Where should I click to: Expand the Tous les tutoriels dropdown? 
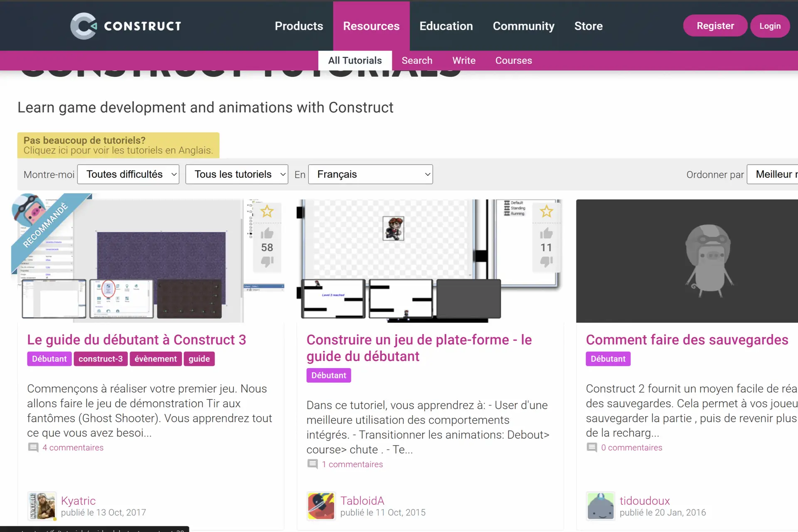coord(236,175)
